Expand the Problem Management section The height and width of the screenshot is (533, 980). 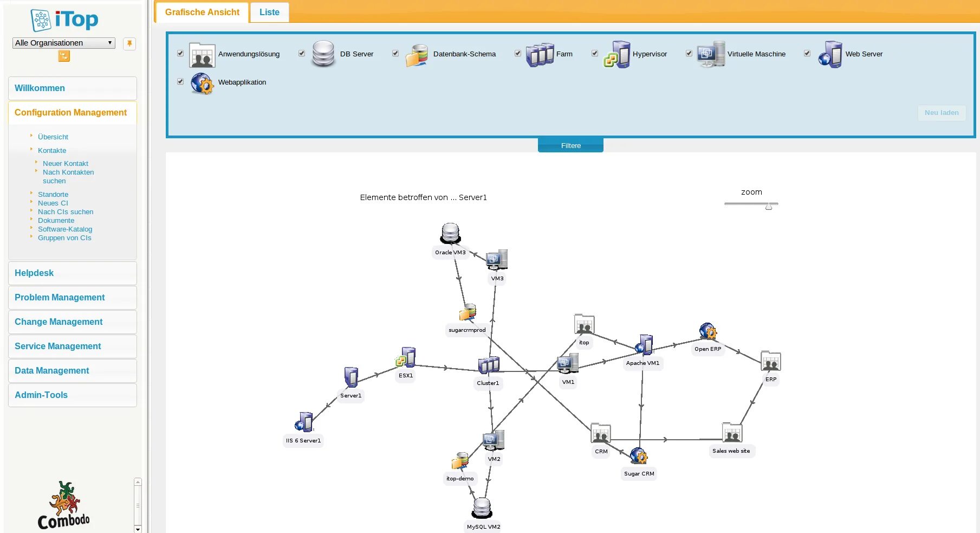click(x=73, y=297)
